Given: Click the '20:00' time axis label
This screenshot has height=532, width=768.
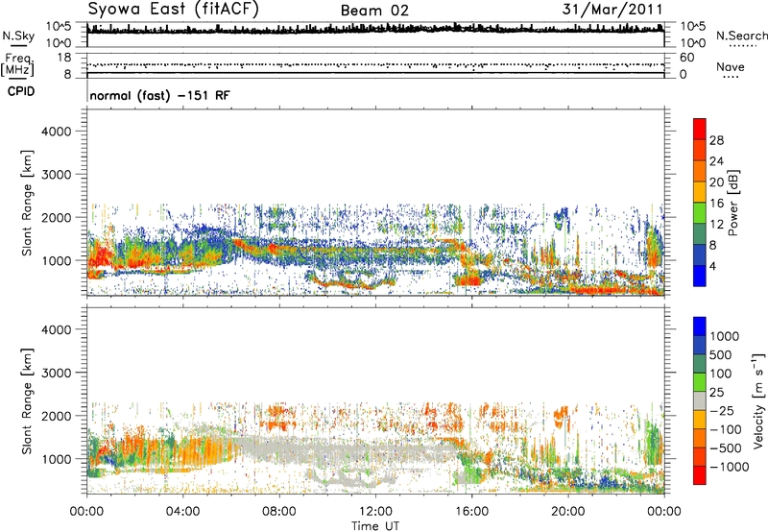Looking at the screenshot, I should point(568,512).
